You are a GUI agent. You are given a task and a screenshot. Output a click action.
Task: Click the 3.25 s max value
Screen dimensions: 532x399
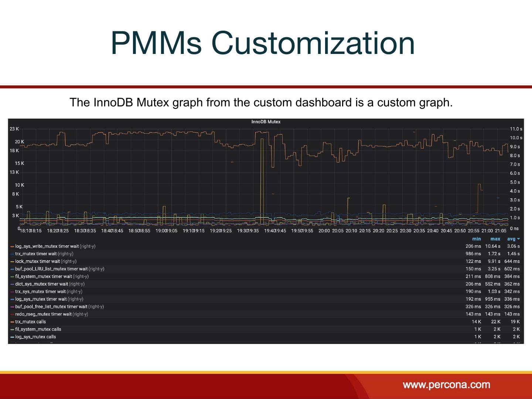(x=494, y=269)
